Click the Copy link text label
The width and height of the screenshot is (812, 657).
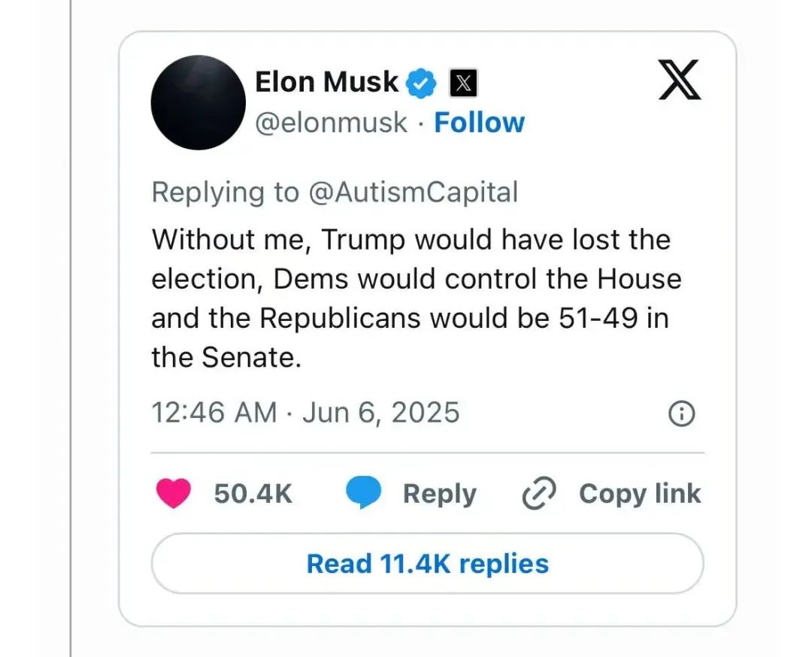click(x=640, y=493)
